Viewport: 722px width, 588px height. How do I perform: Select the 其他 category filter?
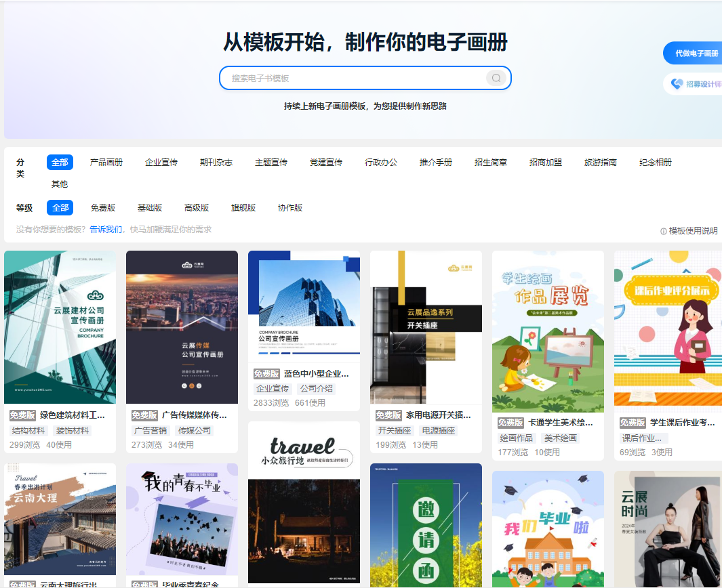pos(61,183)
